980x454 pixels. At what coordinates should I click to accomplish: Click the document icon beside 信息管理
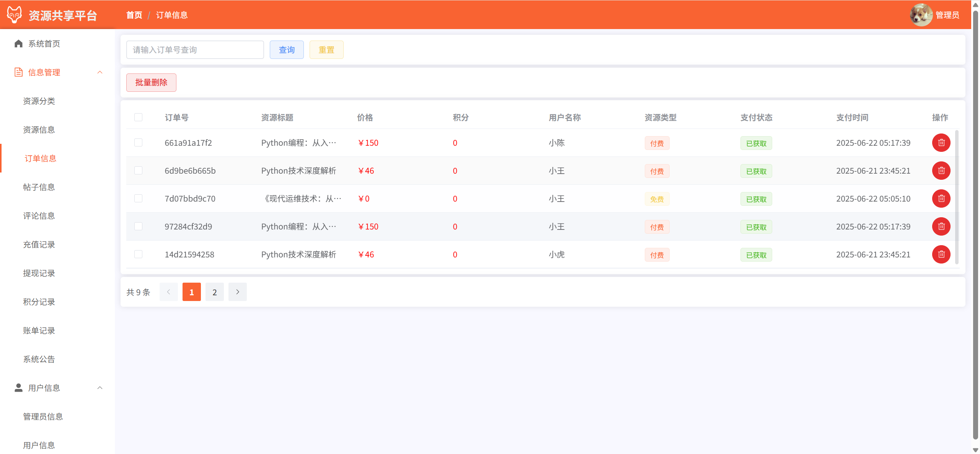click(18, 72)
